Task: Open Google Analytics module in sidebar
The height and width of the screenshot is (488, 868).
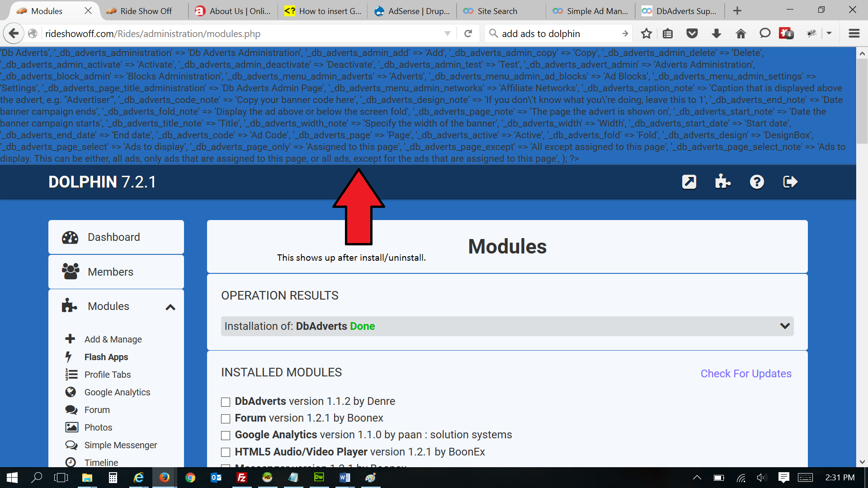Action: (x=117, y=392)
